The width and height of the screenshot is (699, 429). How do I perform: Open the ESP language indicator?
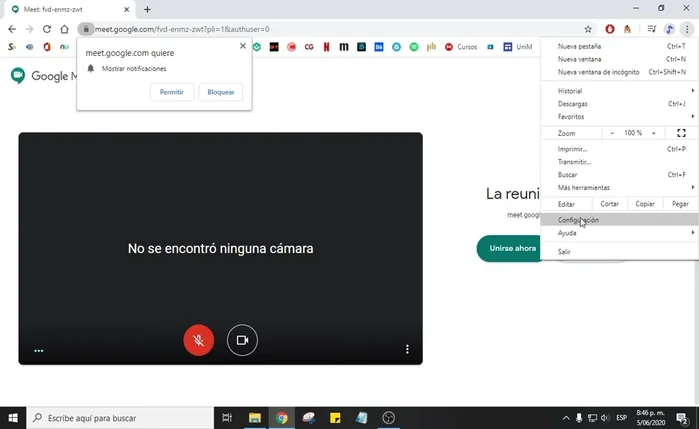[x=621, y=418]
